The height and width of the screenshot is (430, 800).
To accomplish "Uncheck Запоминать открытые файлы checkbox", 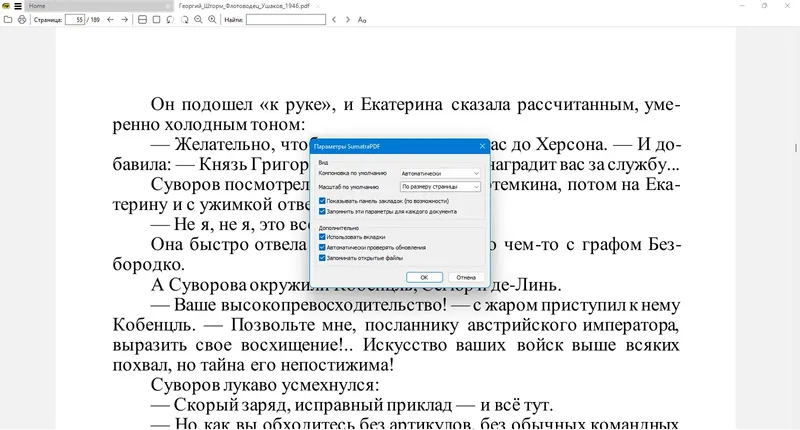I will tap(322, 258).
